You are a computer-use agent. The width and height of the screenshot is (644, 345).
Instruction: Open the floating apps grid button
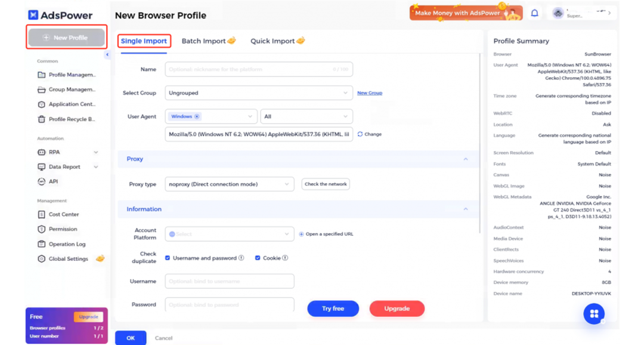(594, 314)
